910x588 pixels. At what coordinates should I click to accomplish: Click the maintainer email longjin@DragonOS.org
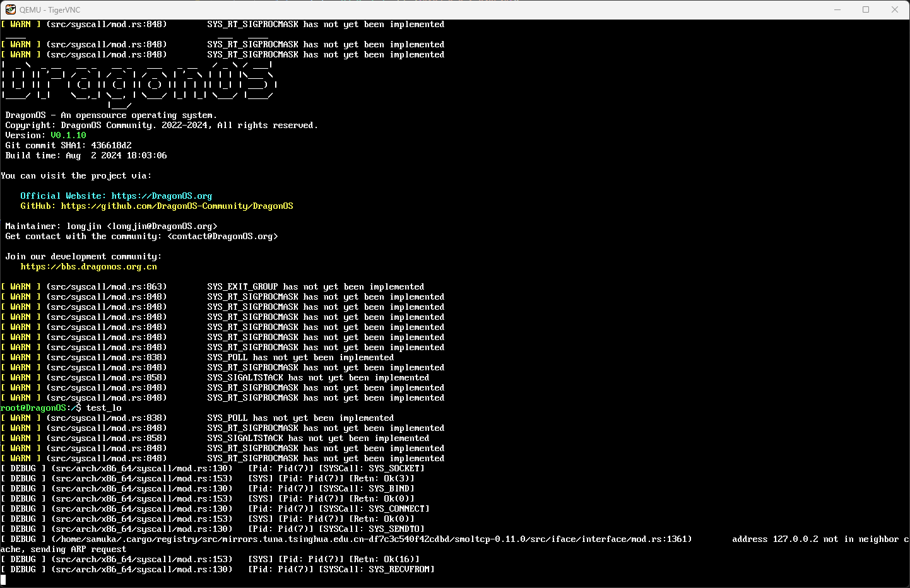162,226
